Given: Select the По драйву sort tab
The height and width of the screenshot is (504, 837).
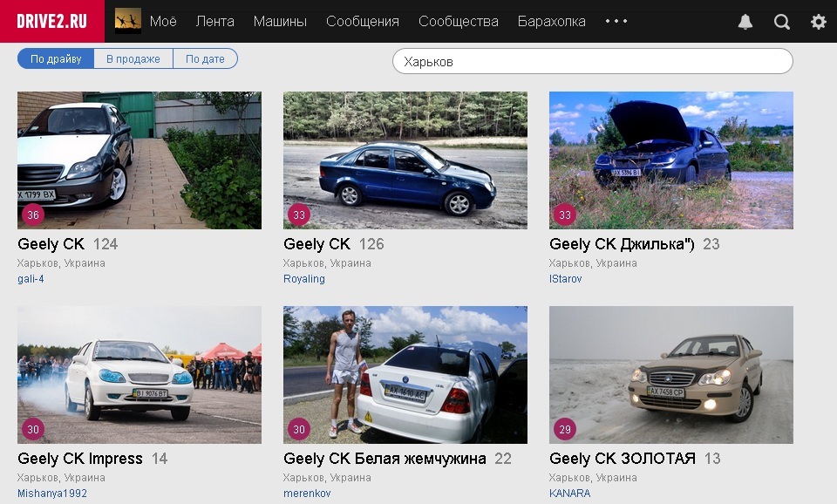Looking at the screenshot, I should click(x=56, y=58).
